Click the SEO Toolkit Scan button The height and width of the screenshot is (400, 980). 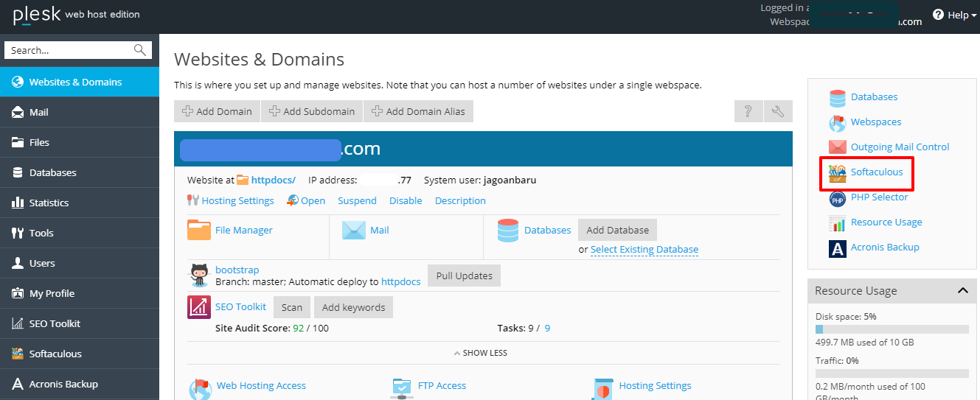(292, 307)
